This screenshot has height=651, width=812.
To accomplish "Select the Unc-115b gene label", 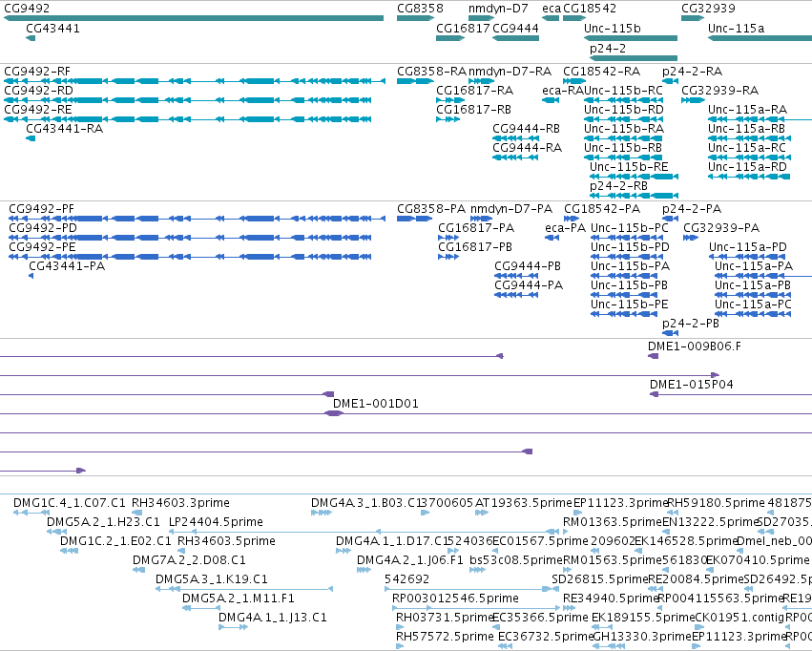I will [x=613, y=29].
